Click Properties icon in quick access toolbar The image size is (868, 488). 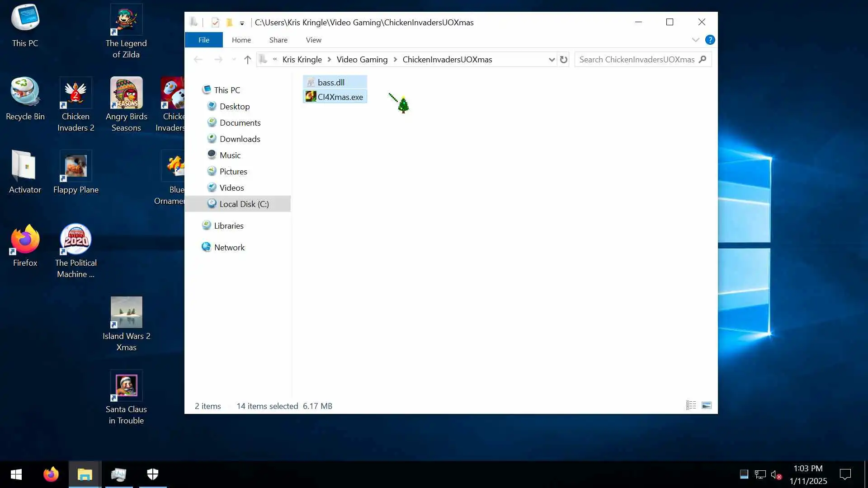pos(215,22)
